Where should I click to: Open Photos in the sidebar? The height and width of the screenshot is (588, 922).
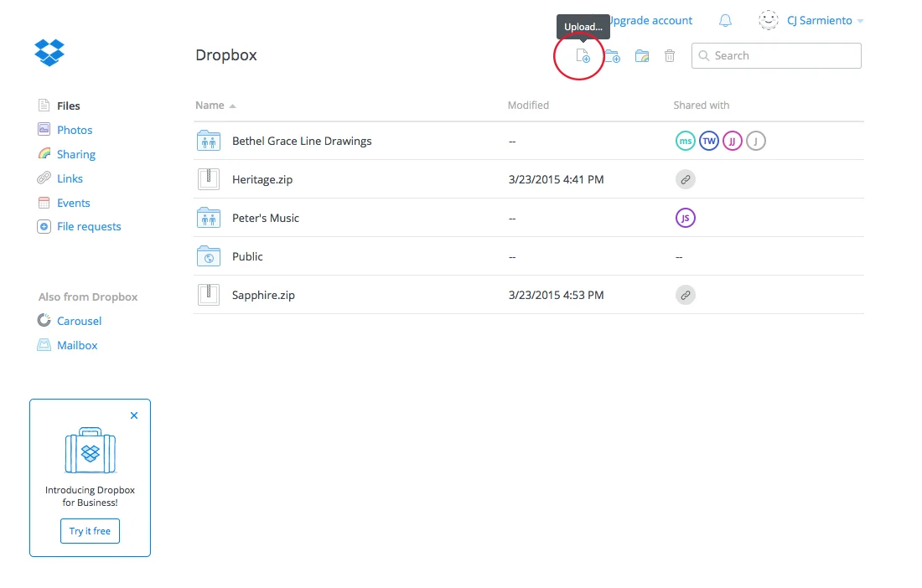(75, 130)
